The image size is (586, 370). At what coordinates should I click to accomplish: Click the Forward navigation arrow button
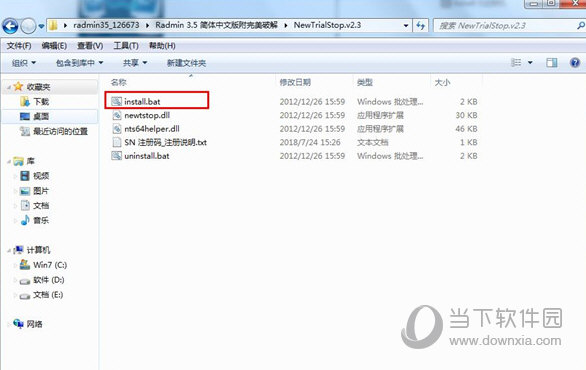[28, 26]
